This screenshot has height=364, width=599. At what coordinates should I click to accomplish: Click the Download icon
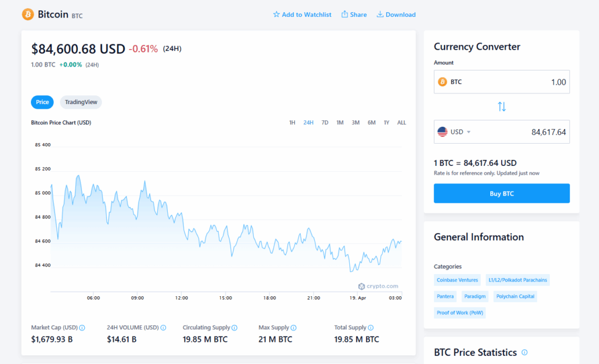click(380, 15)
